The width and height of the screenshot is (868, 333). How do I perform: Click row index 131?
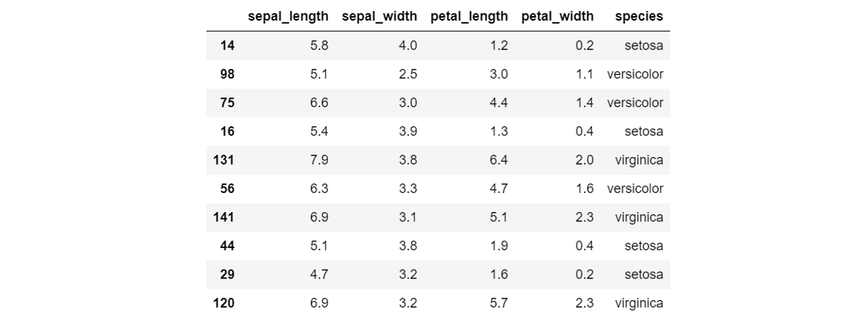click(x=224, y=160)
